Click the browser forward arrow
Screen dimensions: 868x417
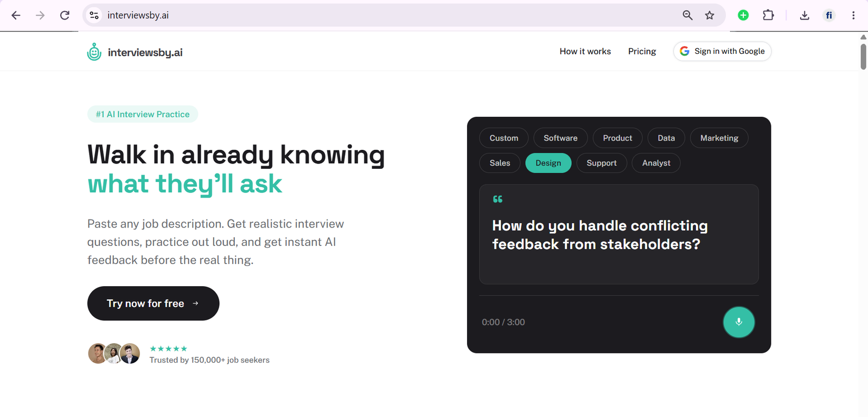click(40, 15)
